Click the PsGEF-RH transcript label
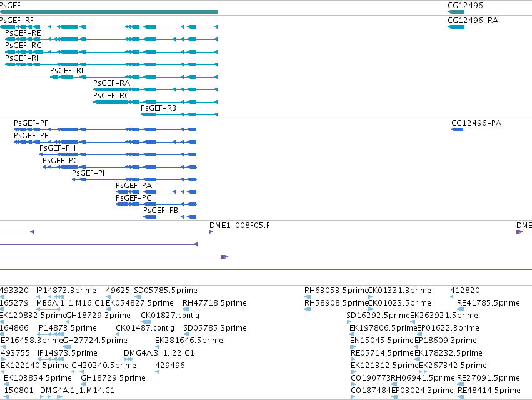Screen dimensions: 532x400 (x=23, y=58)
